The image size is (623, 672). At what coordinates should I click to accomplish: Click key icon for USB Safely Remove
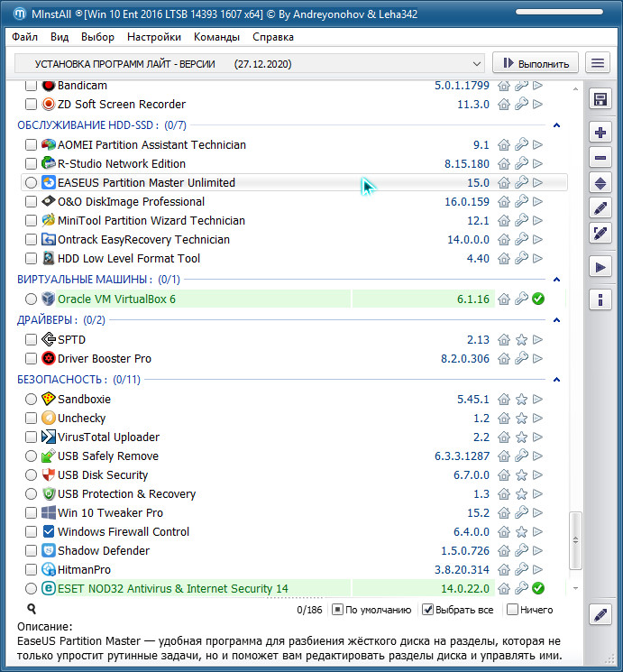[x=521, y=456]
